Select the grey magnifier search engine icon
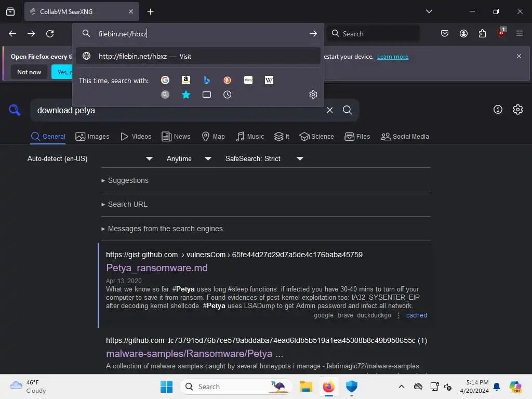This screenshot has height=399, width=532. tap(165, 95)
